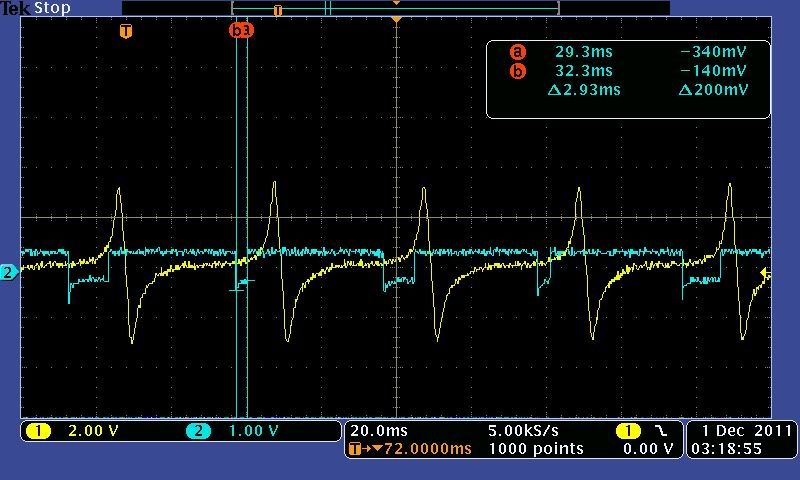
Task: Click the 5.00kS/s sample rate readout
Action: tap(523, 431)
